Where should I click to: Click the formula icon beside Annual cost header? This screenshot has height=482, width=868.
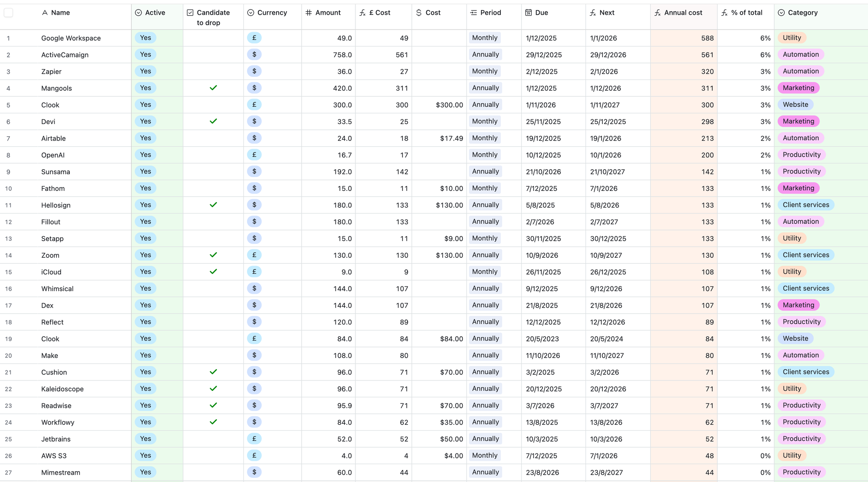tap(658, 13)
